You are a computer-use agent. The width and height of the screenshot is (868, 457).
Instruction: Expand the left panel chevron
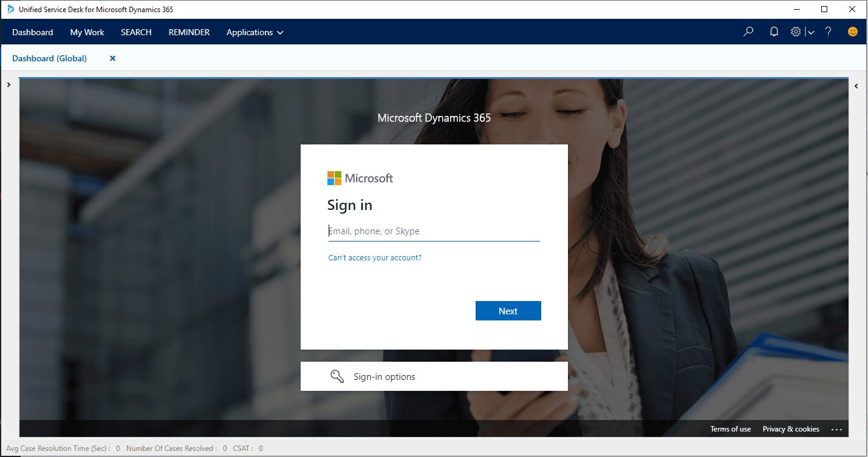[x=9, y=85]
